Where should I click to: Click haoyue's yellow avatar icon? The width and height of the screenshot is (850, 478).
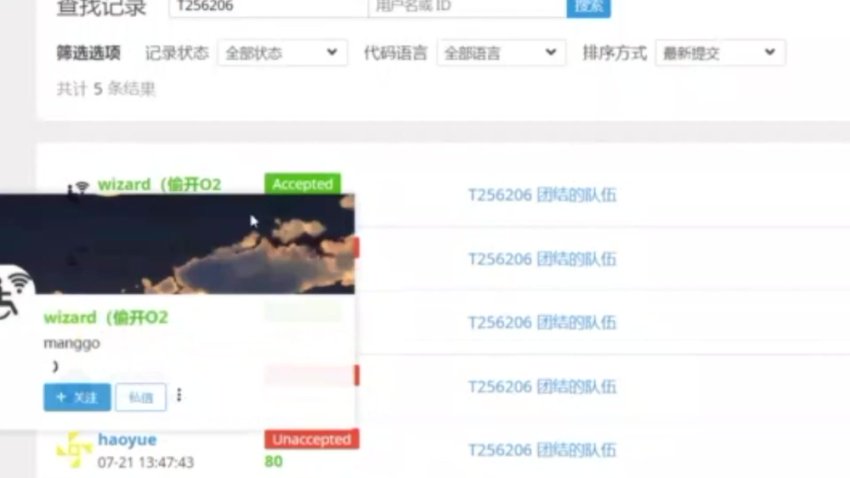click(74, 450)
